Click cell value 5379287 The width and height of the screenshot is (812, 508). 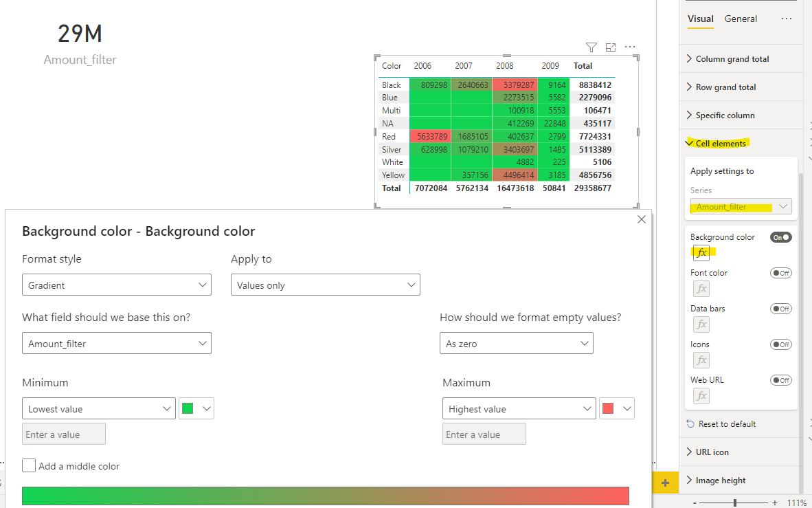[x=515, y=85]
